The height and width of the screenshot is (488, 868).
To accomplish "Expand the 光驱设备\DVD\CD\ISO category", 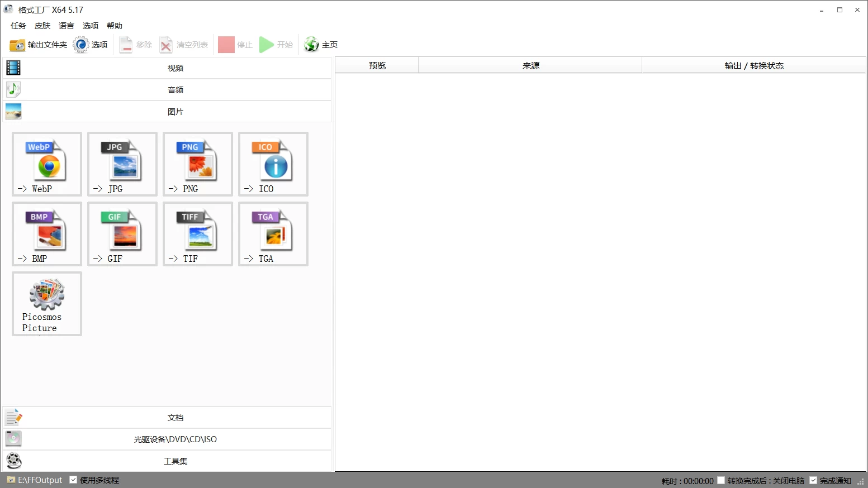I will coord(167,439).
